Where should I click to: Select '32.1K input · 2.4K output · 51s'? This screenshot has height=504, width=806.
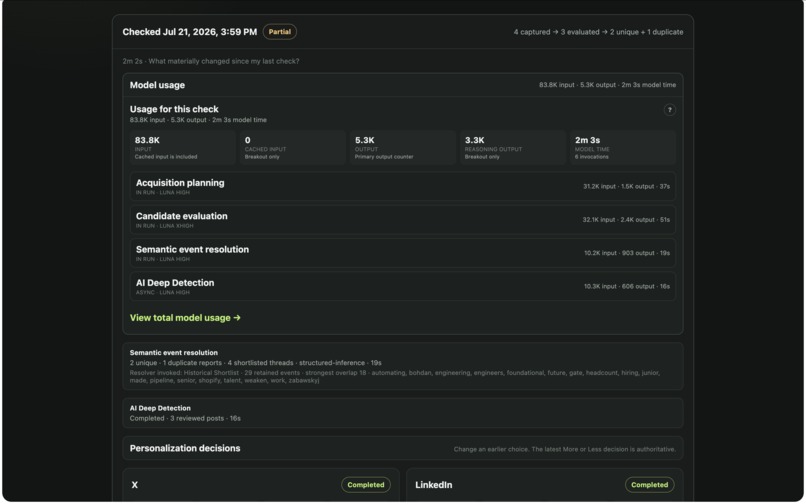[626, 220]
